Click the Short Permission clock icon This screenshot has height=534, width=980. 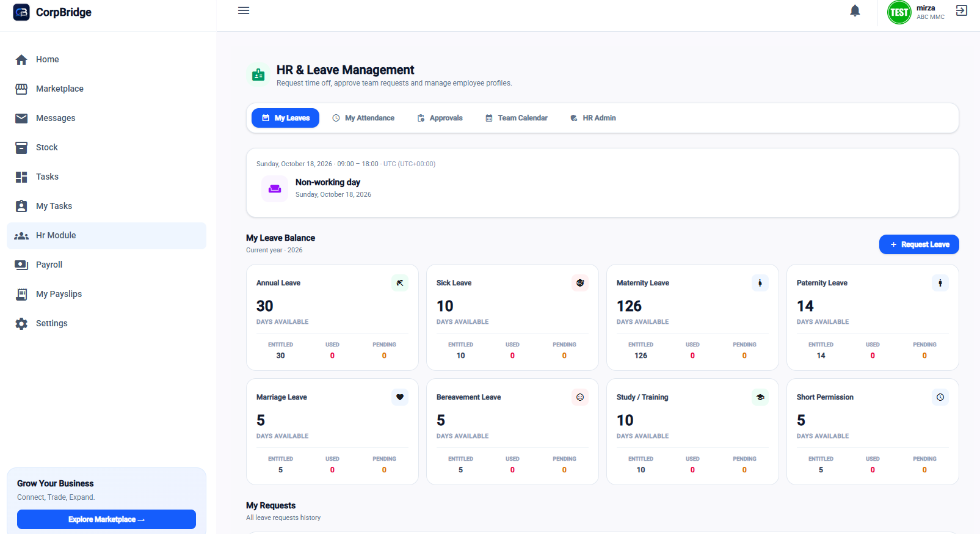point(940,397)
